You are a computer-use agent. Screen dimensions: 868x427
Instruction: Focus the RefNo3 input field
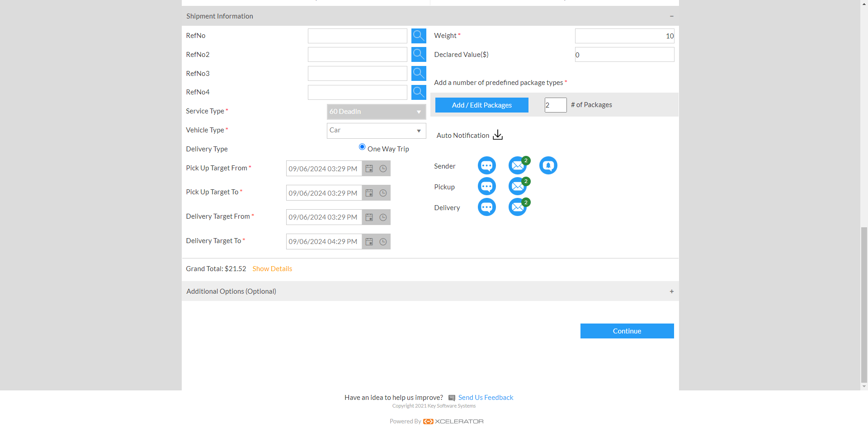(x=358, y=73)
